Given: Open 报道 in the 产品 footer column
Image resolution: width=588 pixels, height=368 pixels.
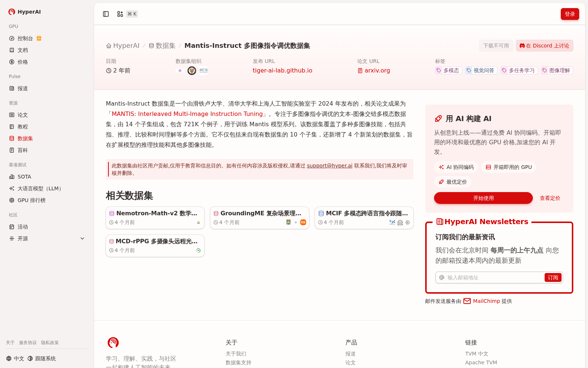Looking at the screenshot, I should pos(351,354).
